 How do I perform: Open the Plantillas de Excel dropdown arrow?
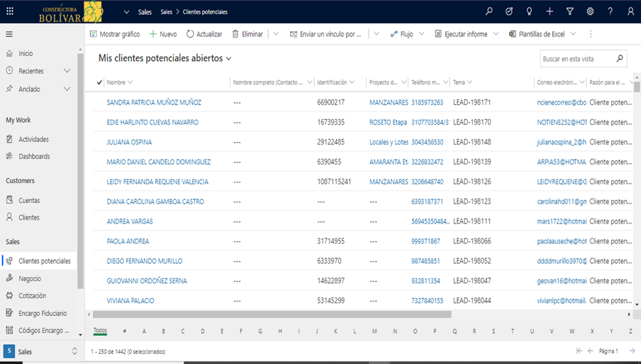pos(573,34)
